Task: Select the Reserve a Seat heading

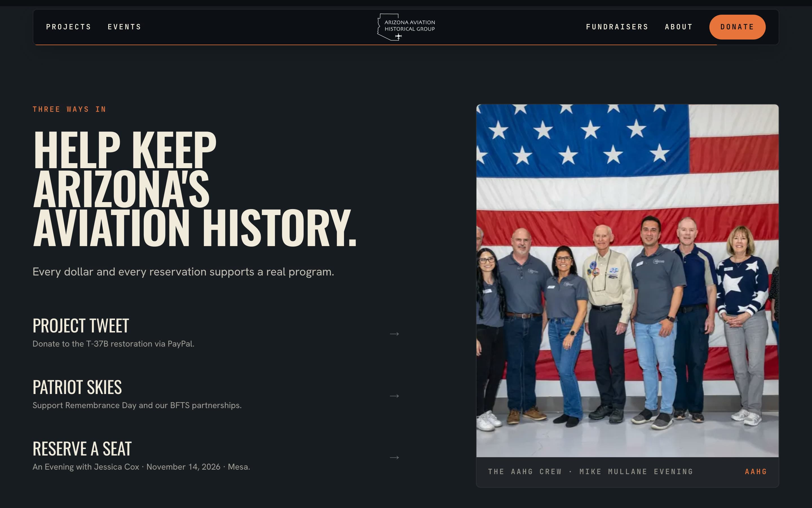Action: (x=82, y=448)
